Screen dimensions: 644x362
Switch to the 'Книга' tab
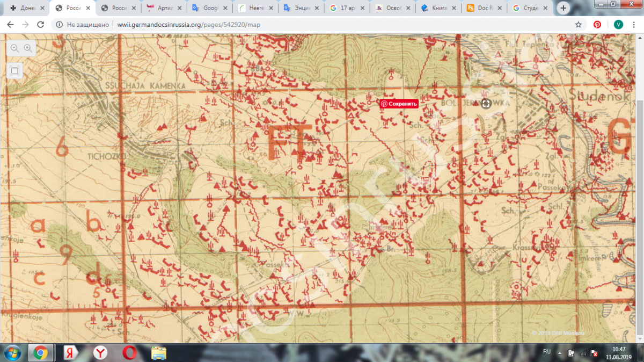click(436, 8)
